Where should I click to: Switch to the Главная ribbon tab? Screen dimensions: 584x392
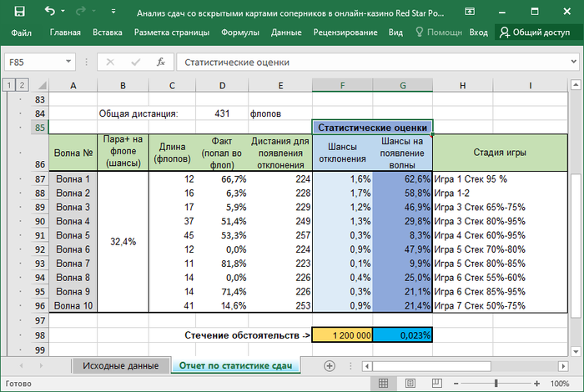(x=65, y=33)
